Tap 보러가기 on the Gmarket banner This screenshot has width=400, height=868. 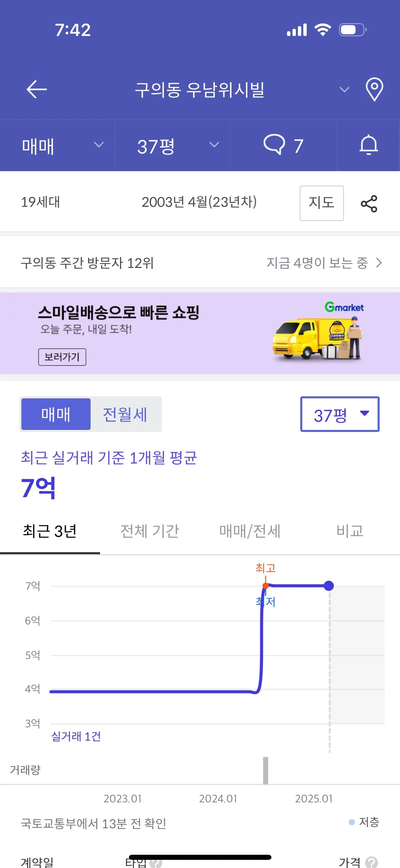pos(62,357)
